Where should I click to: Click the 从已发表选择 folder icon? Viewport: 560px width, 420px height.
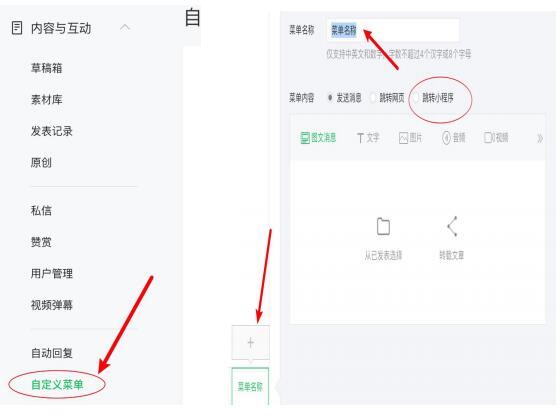[x=383, y=226]
